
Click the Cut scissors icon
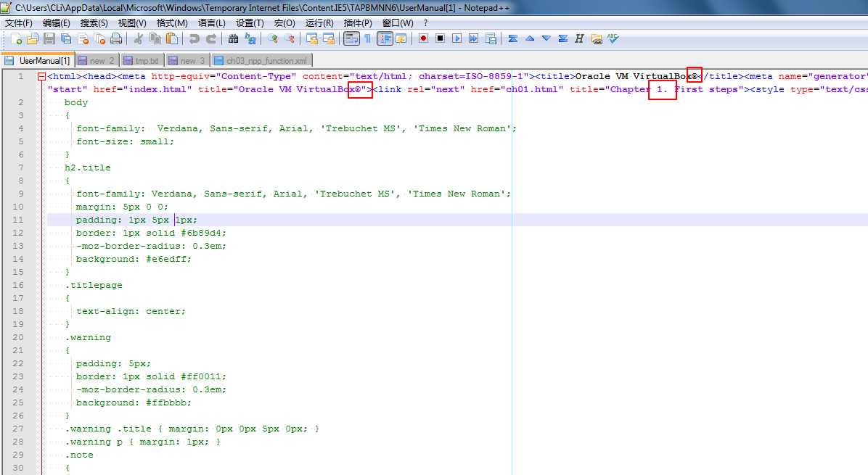[138, 38]
